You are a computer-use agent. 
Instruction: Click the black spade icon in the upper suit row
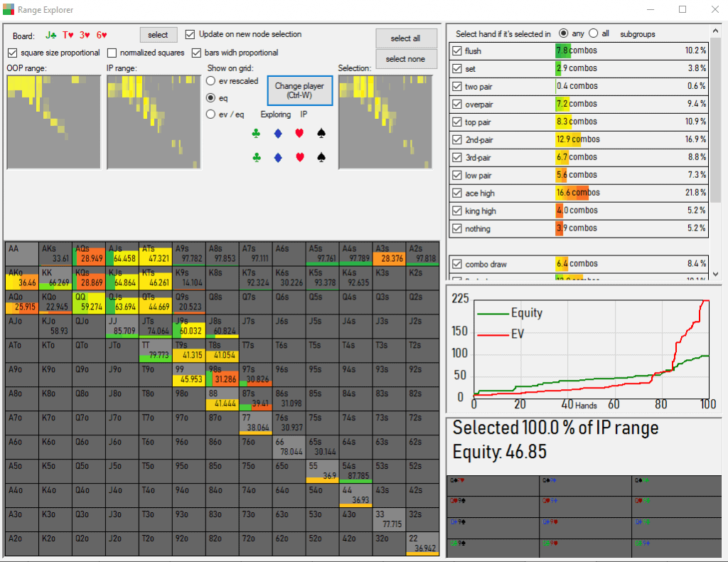pos(321,133)
